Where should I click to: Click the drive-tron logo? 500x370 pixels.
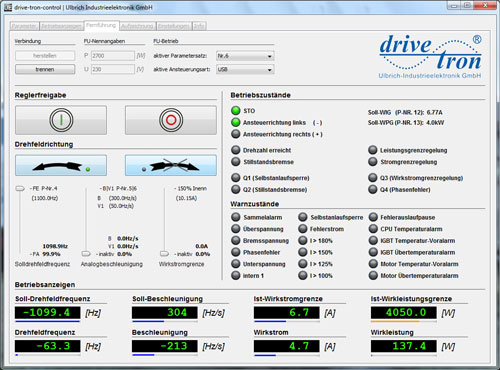pyautogui.click(x=430, y=57)
